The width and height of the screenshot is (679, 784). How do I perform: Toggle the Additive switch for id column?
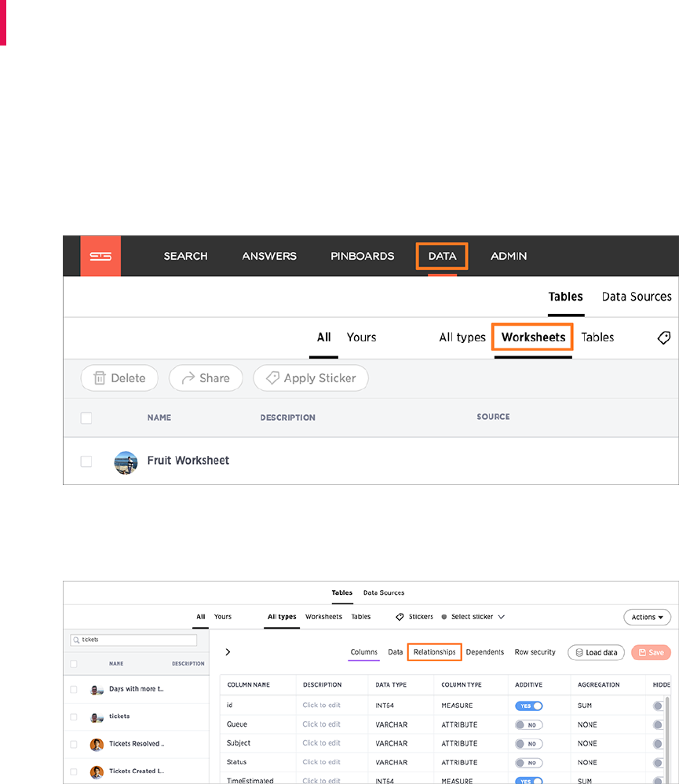[x=529, y=706]
